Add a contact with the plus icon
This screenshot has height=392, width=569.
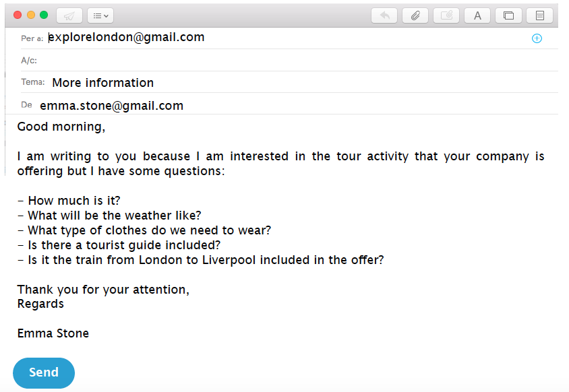tap(537, 38)
